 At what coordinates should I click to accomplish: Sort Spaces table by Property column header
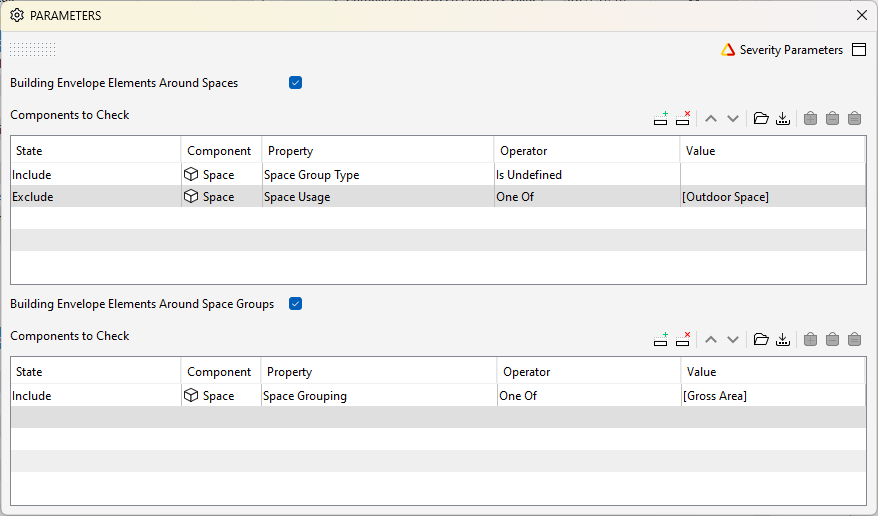377,151
